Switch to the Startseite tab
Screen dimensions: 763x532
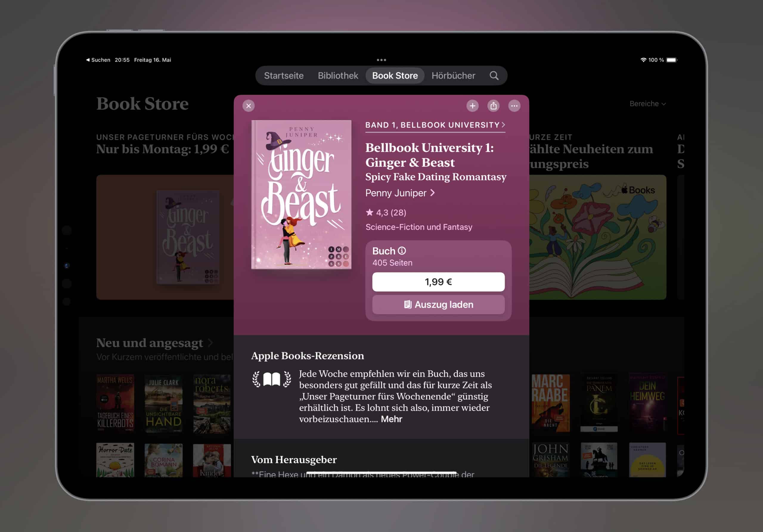click(x=283, y=76)
